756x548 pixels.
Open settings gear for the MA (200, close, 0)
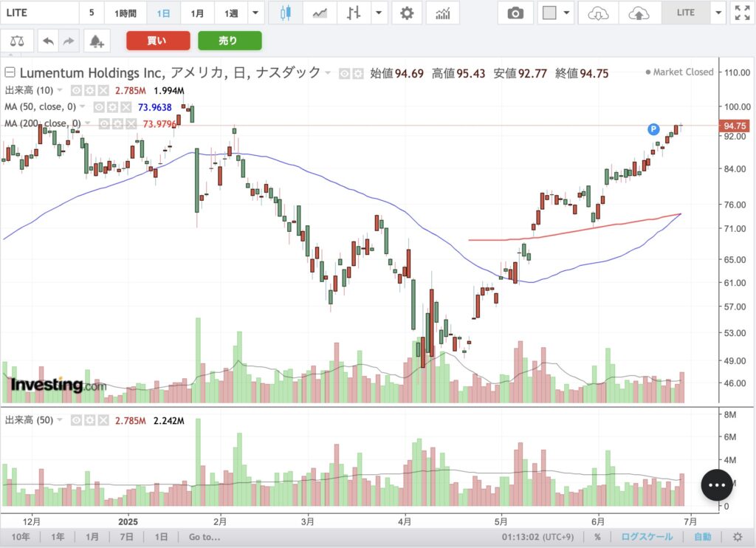pos(117,124)
